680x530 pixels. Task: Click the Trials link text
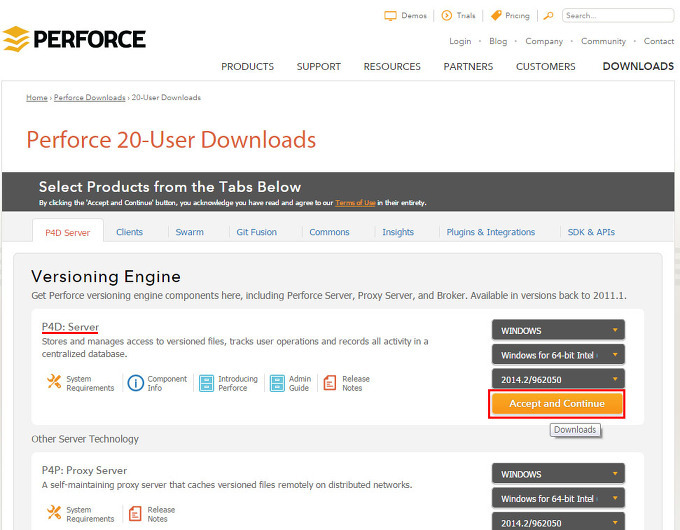[466, 16]
